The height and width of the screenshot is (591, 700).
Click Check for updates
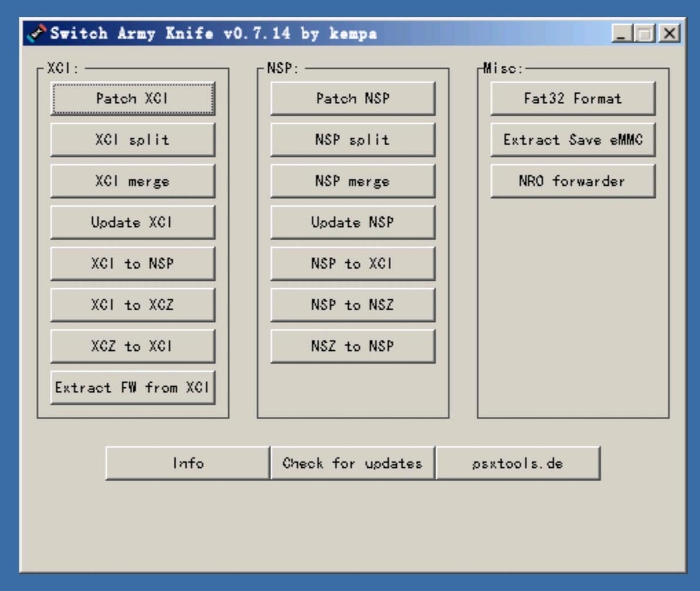coord(352,464)
